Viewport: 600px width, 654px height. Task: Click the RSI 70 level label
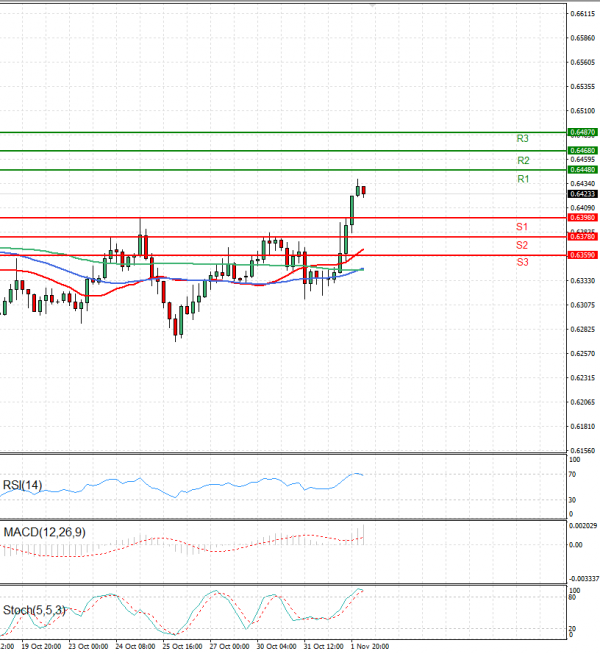tap(572, 474)
